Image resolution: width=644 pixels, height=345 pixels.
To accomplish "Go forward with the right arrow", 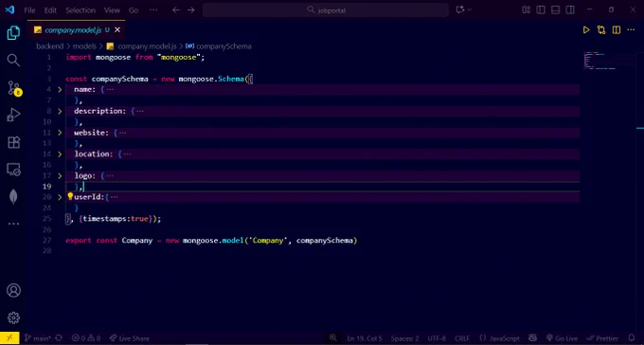I will pos(191,9).
